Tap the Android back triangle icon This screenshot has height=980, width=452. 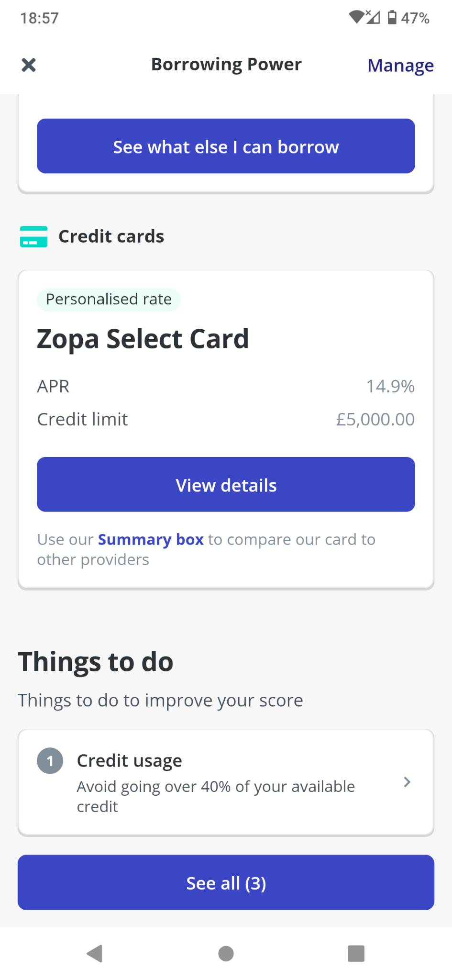coord(95,953)
